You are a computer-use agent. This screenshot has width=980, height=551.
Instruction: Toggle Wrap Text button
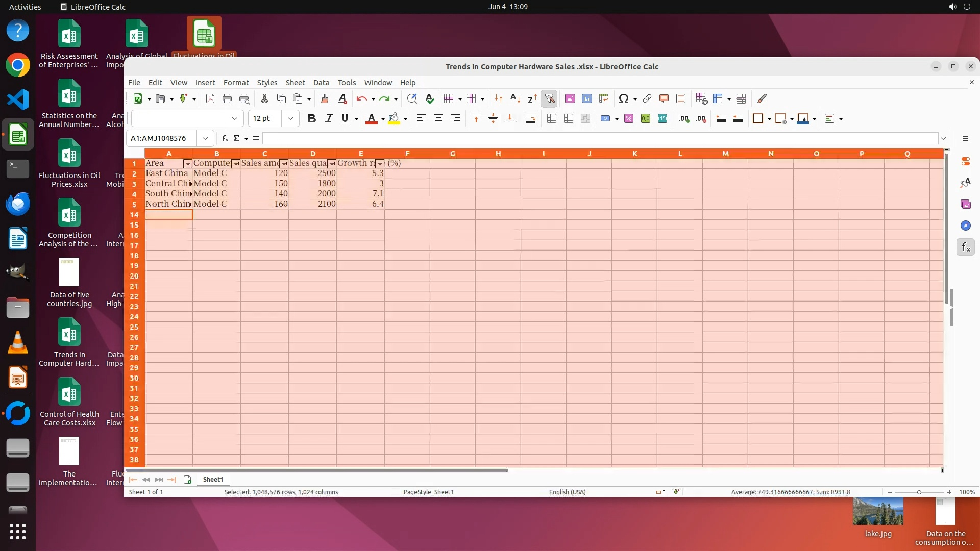(x=530, y=119)
